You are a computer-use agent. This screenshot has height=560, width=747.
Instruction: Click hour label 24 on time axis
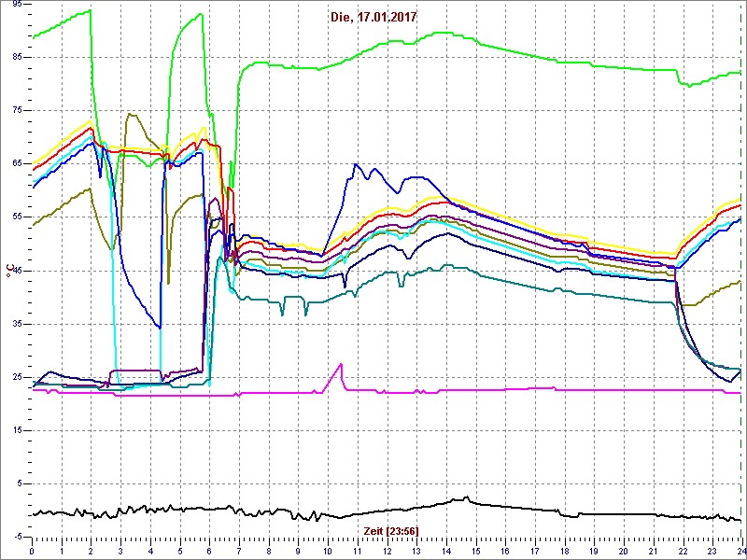click(x=740, y=552)
